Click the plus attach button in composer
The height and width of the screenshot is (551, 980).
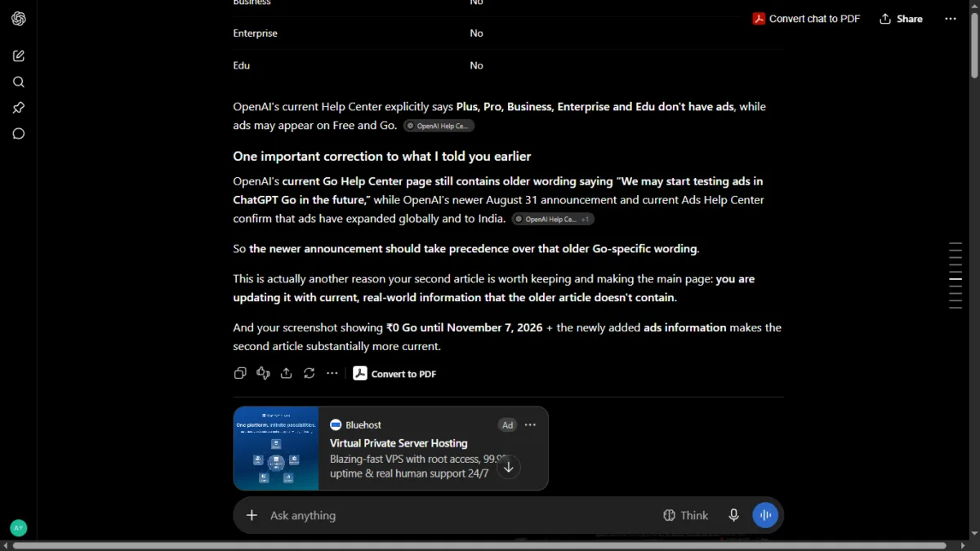(x=252, y=515)
